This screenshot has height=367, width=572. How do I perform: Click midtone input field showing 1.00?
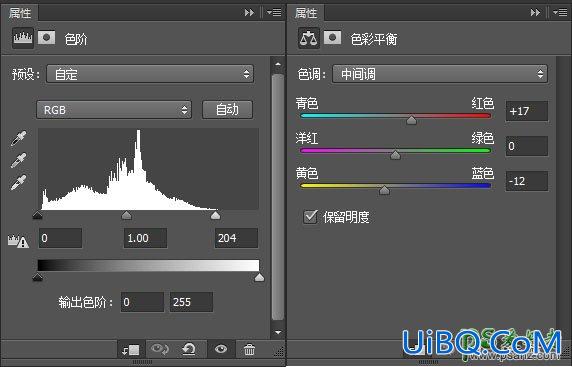(x=145, y=238)
